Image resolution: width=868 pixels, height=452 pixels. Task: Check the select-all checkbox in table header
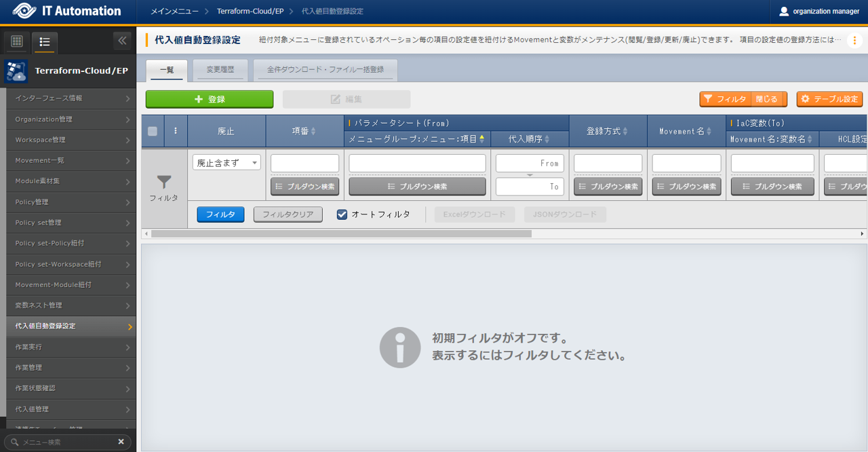tap(153, 131)
